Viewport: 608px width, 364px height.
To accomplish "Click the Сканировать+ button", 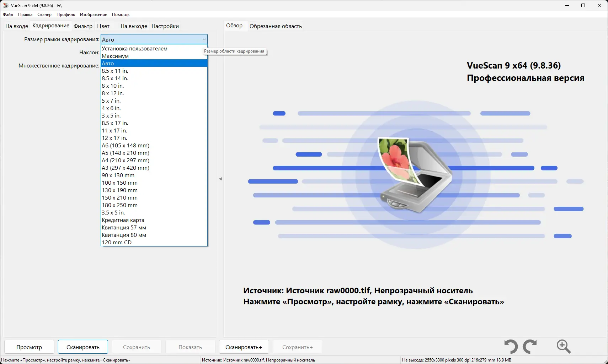I will (244, 347).
